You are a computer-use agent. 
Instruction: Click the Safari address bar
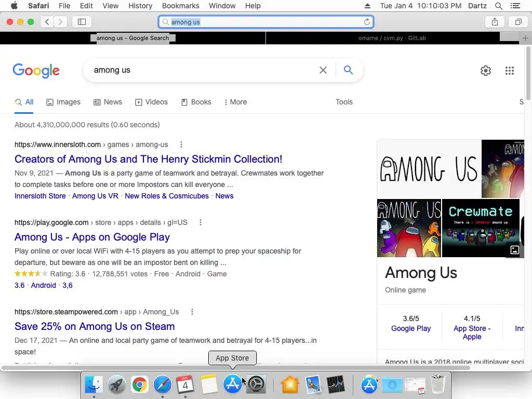[x=266, y=22]
